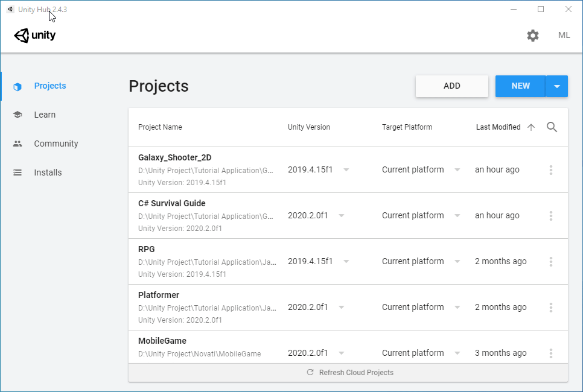Image resolution: width=583 pixels, height=392 pixels.
Task: Toggle Last Modified sort arrow
Action: pos(531,127)
